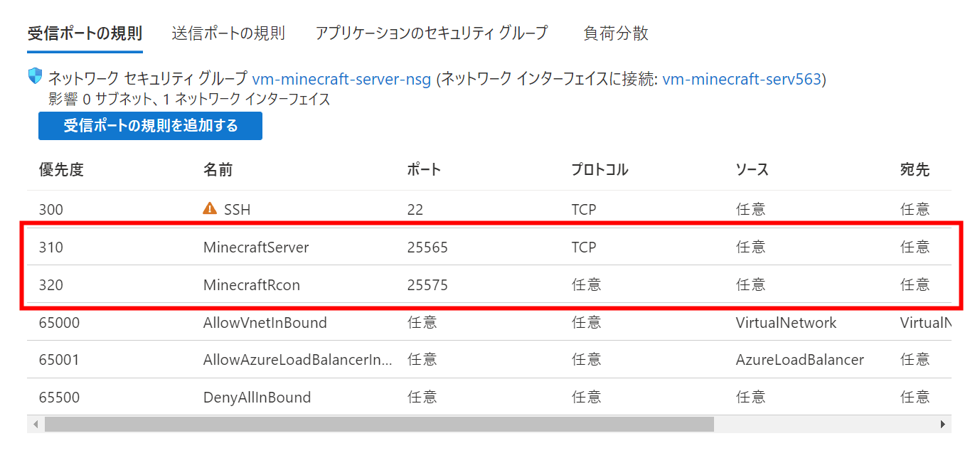Click the SSH rule warning icon
The height and width of the screenshot is (458, 980).
210,208
